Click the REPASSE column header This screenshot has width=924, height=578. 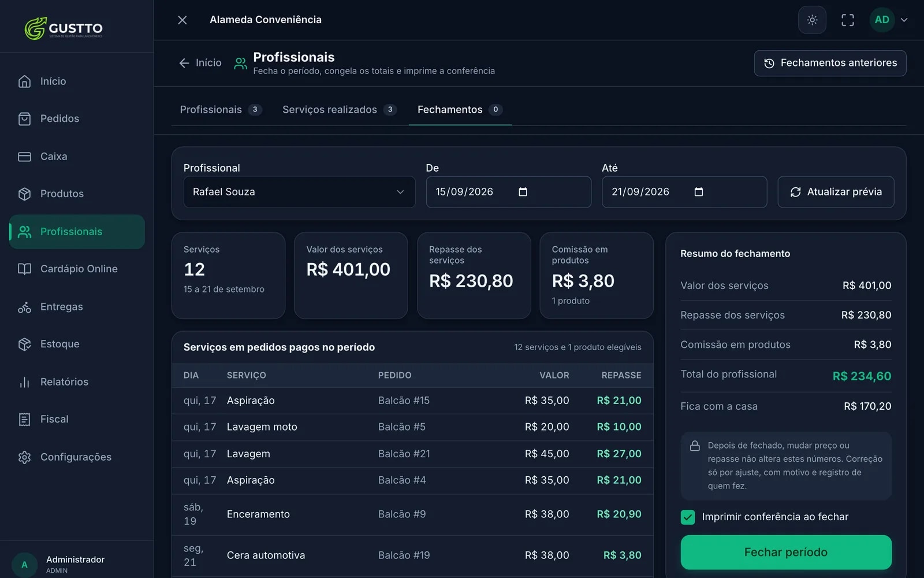621,376
